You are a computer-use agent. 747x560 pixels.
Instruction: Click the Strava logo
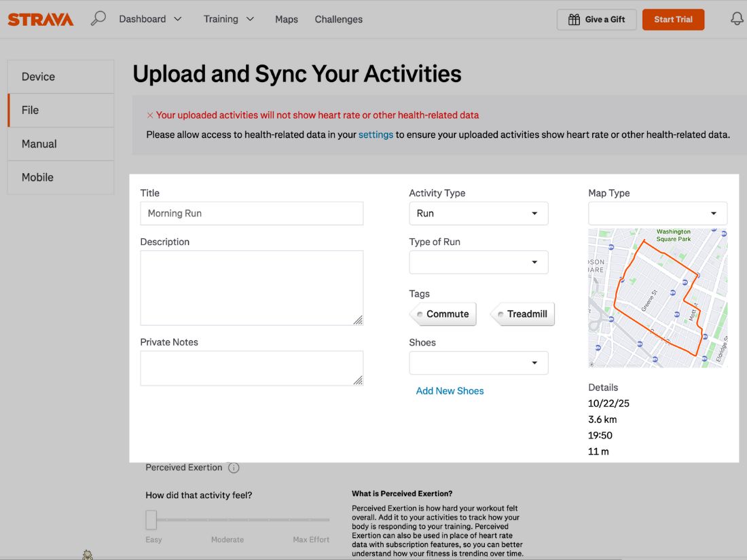pyautogui.click(x=41, y=19)
